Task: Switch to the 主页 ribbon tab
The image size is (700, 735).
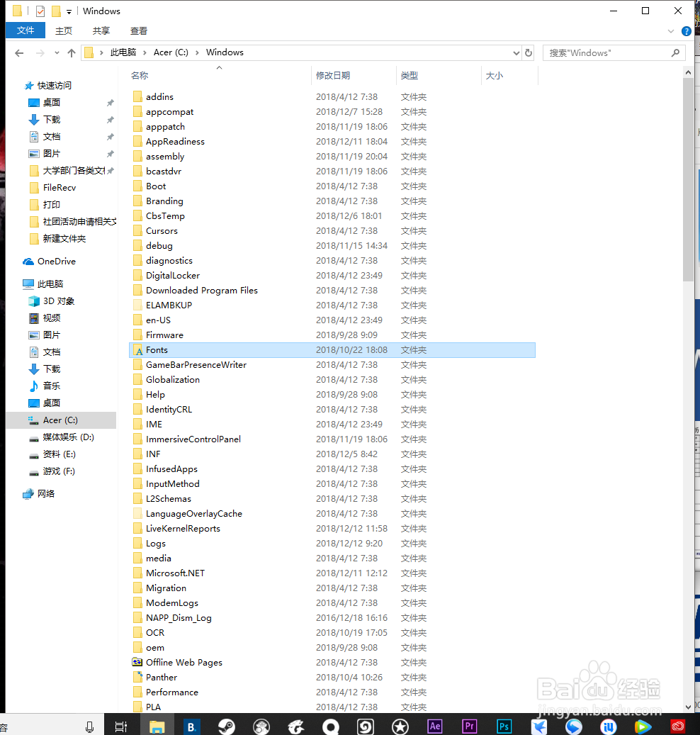Action: (x=64, y=31)
